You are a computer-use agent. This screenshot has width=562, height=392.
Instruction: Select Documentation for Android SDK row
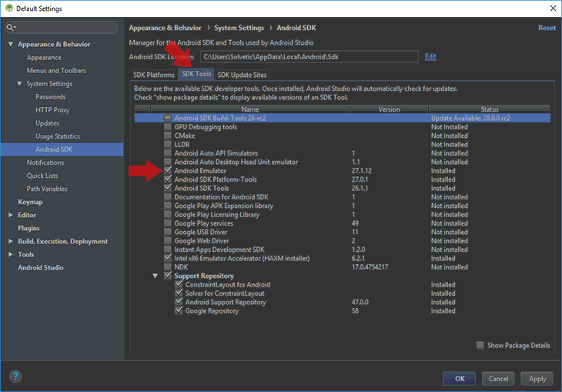(x=343, y=197)
